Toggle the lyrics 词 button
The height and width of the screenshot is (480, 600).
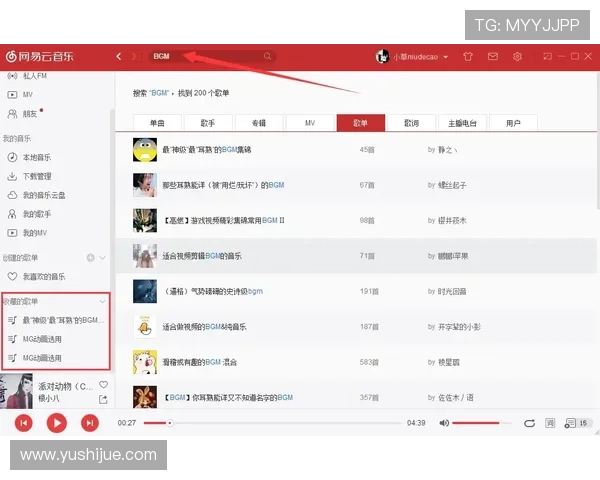[x=550, y=423]
